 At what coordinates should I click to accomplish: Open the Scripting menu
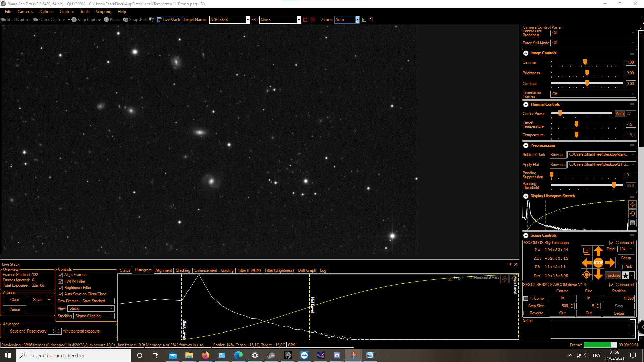coord(103,12)
